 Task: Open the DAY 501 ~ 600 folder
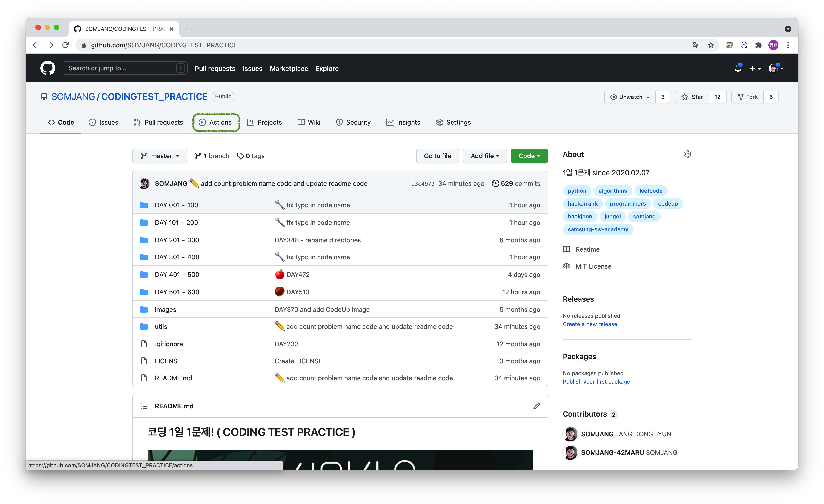pos(177,292)
